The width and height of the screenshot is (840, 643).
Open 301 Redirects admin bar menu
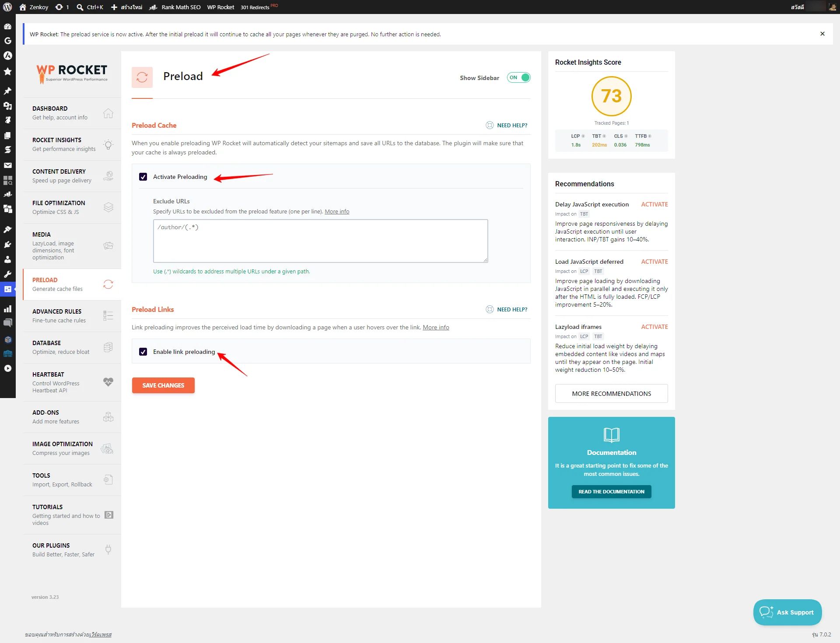pos(259,7)
